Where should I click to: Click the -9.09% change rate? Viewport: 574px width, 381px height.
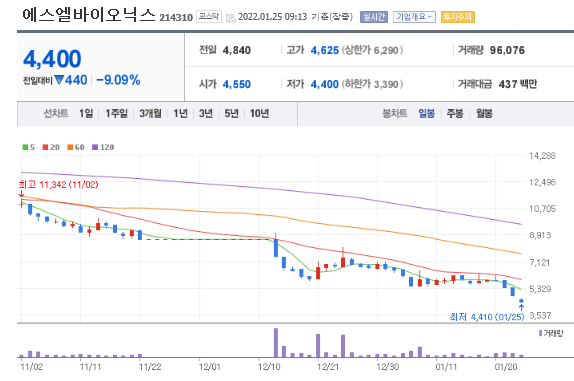pyautogui.click(x=118, y=80)
